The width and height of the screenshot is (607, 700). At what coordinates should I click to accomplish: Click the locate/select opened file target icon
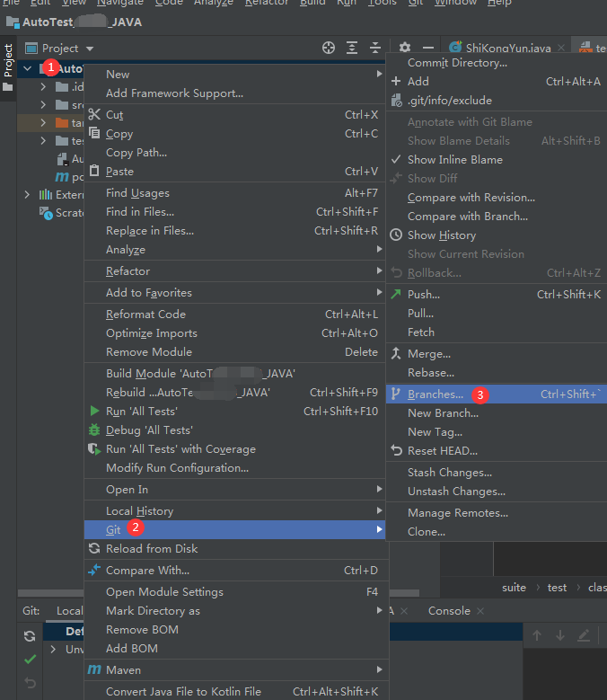point(329,48)
